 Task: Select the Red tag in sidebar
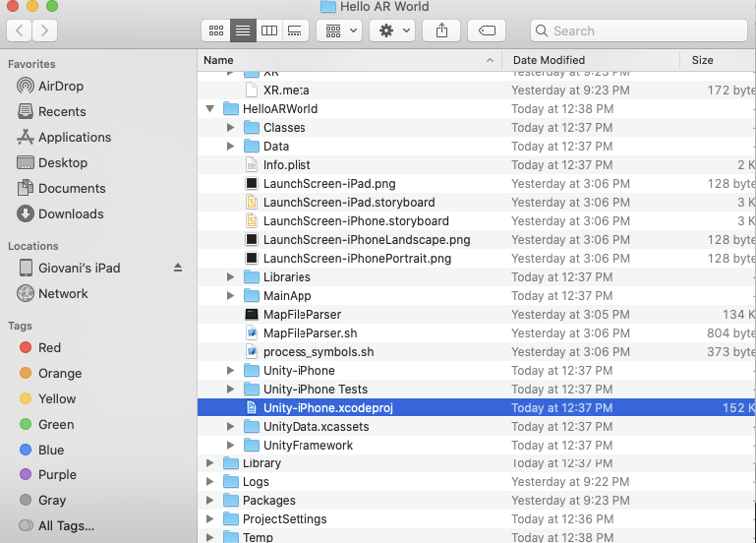[49, 347]
